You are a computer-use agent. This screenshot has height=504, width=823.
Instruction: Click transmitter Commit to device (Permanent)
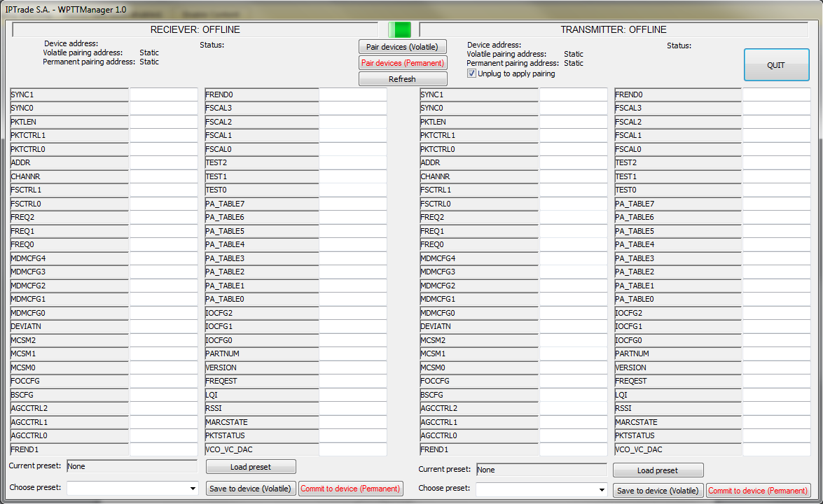(758, 491)
